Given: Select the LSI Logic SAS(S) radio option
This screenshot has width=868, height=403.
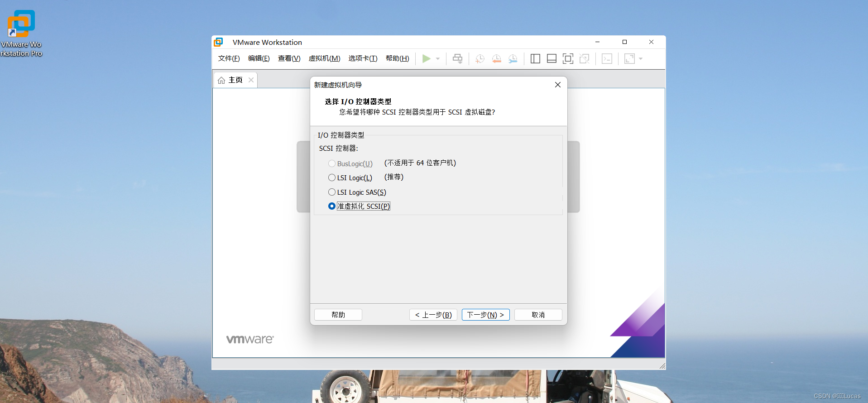Looking at the screenshot, I should (357, 192).
